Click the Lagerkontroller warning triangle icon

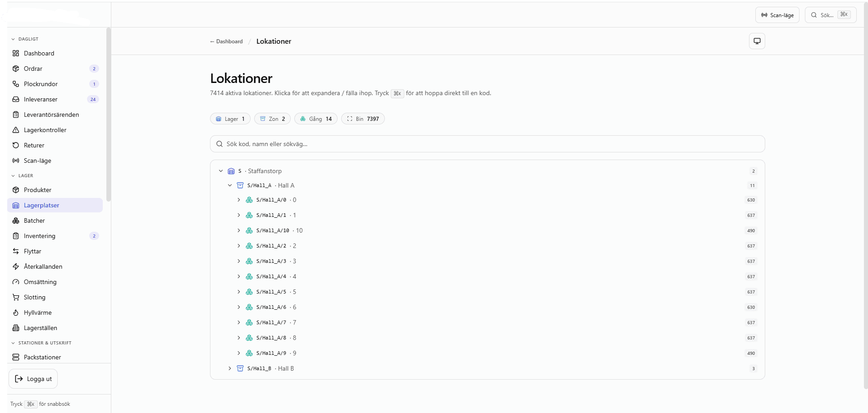click(x=16, y=130)
